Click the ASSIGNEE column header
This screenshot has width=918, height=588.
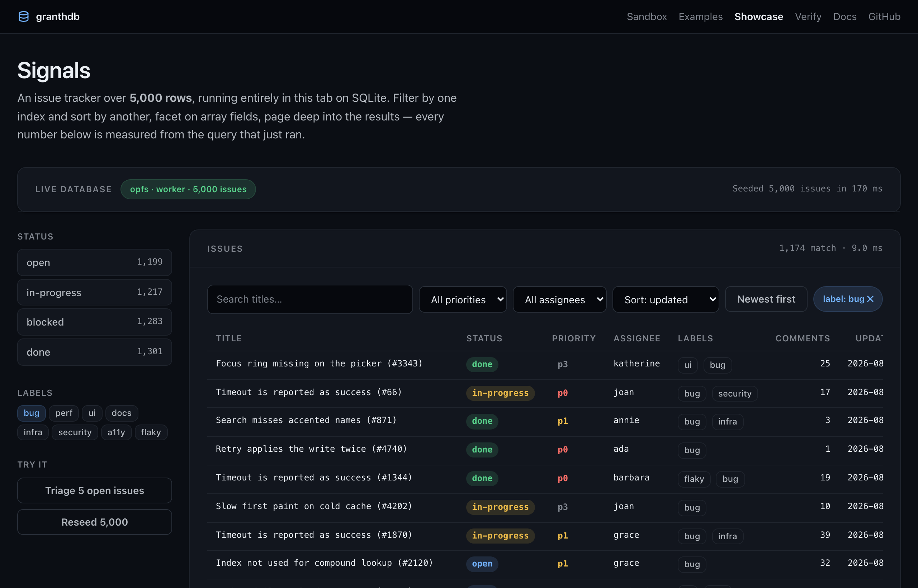tap(637, 338)
